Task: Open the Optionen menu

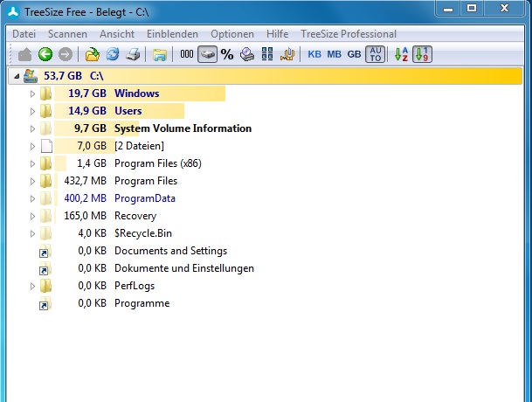Action: (232, 34)
